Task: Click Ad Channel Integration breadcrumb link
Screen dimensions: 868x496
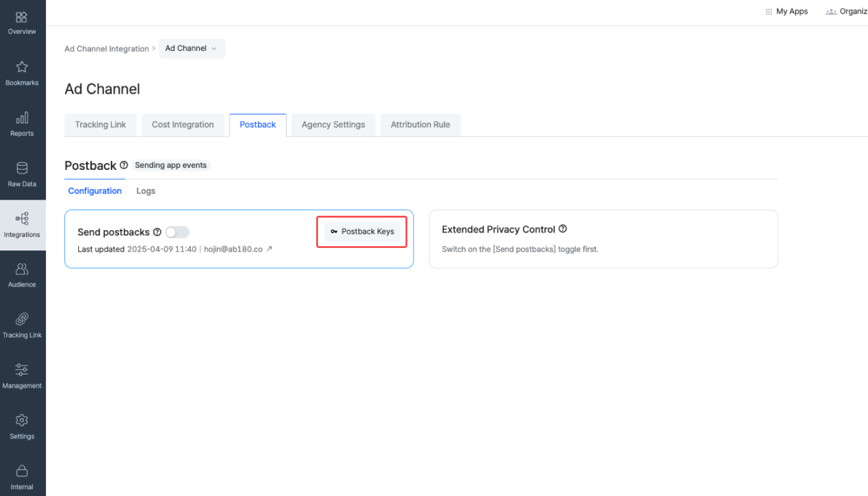Action: click(107, 49)
